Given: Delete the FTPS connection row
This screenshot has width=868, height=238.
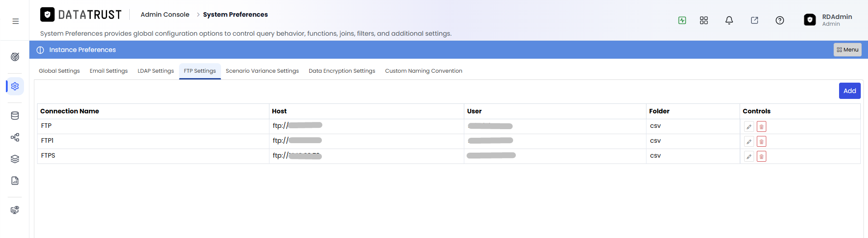Looking at the screenshot, I should [x=761, y=157].
